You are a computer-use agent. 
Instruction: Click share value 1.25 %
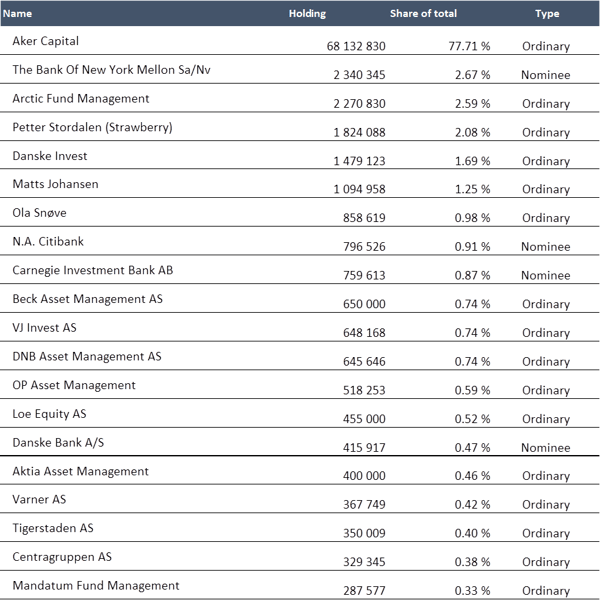pos(473,189)
